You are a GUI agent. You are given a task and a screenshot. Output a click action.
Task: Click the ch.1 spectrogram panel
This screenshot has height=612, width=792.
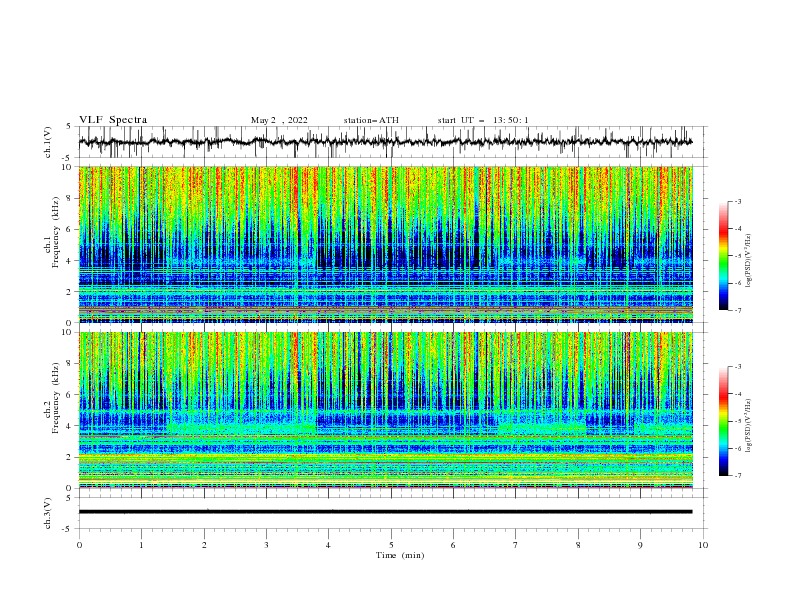pyautogui.click(x=386, y=244)
